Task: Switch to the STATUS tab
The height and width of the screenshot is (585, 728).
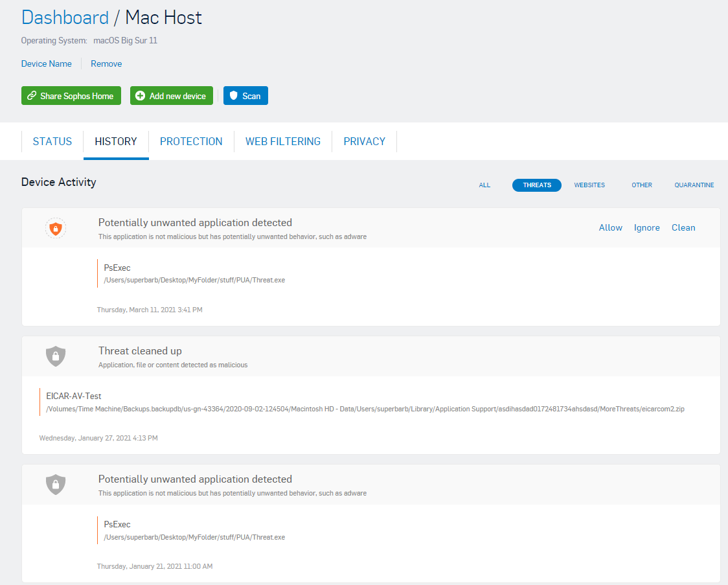Action: coord(52,141)
